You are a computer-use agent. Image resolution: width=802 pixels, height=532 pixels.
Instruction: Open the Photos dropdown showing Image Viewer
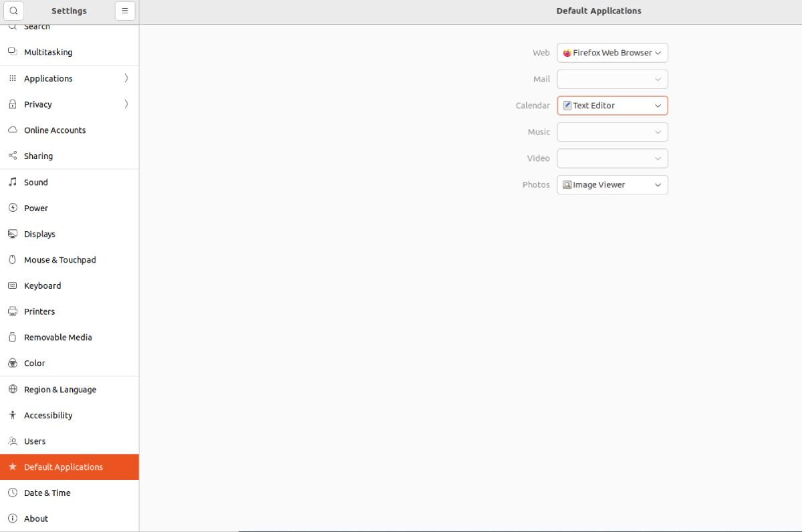612,185
